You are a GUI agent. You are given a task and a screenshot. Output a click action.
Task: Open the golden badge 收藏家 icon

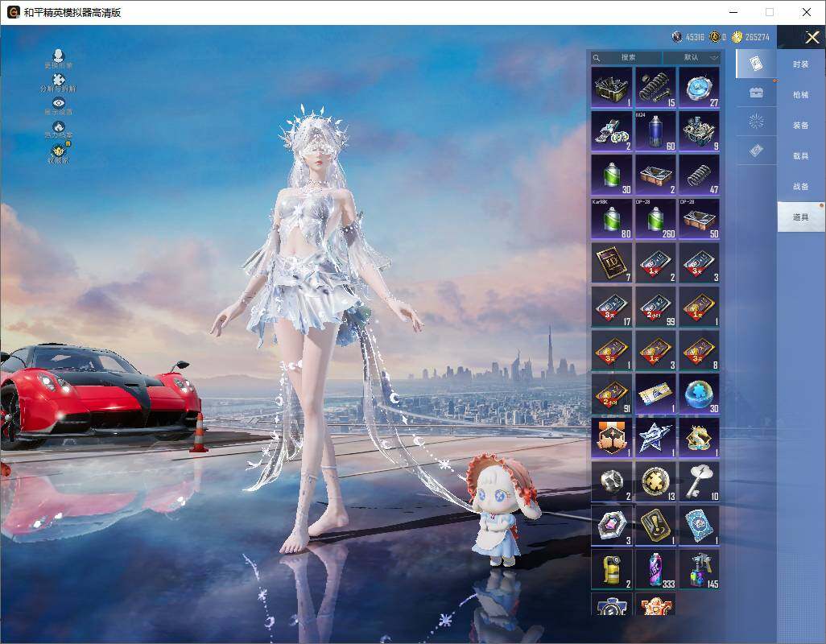(59, 153)
